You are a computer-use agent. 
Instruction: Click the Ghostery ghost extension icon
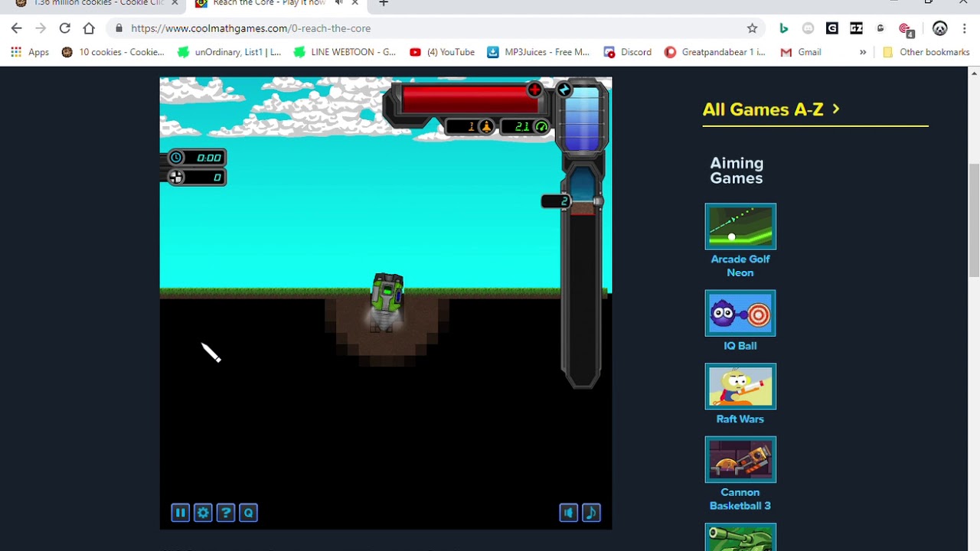tap(880, 28)
